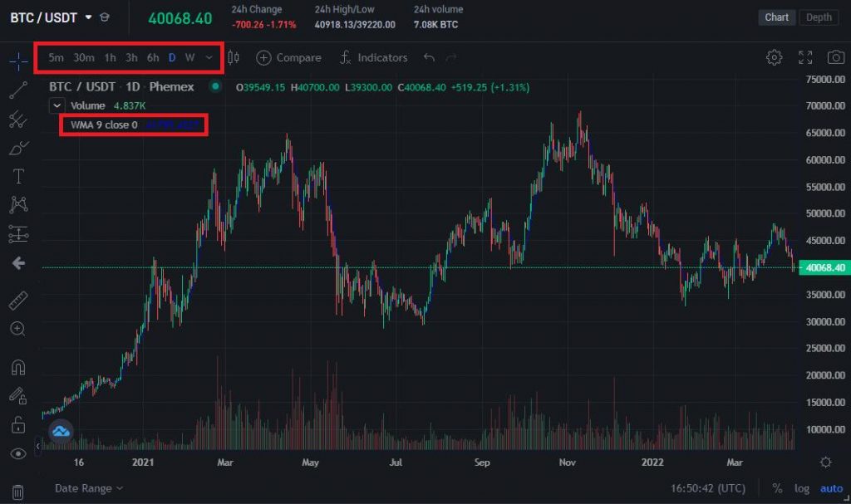This screenshot has width=851, height=504.
Task: Click the Compare button
Action: 289,57
